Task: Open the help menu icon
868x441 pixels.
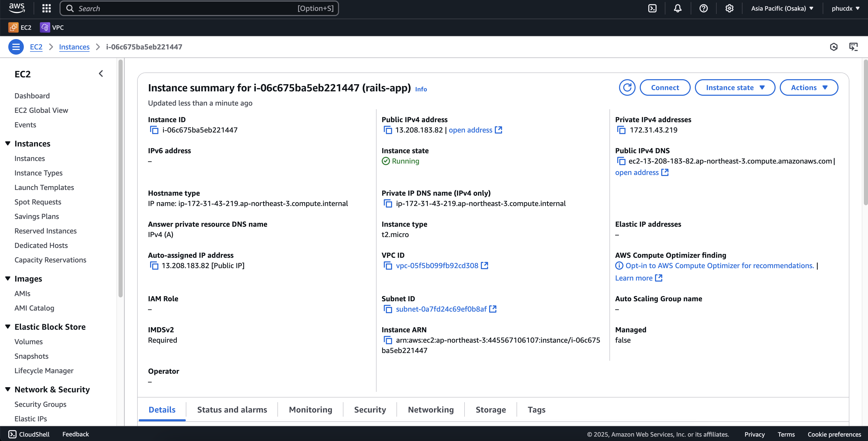Action: [x=704, y=8]
